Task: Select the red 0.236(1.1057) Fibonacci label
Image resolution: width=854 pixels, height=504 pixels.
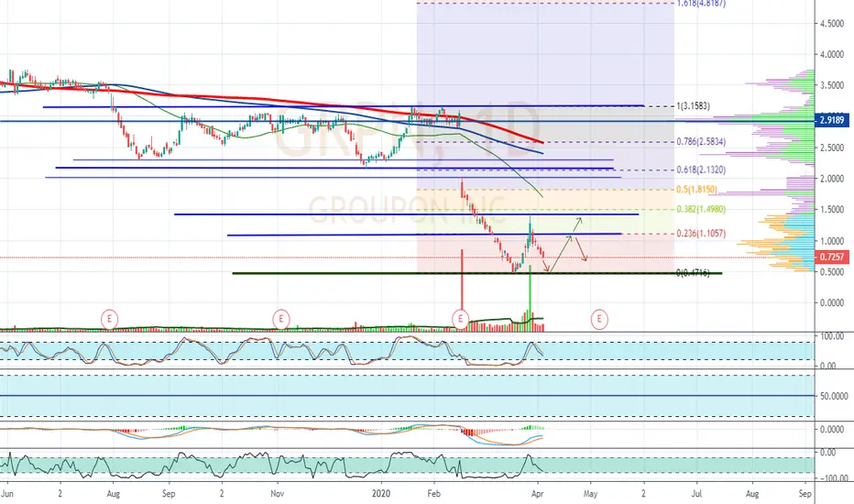Action: click(x=701, y=234)
